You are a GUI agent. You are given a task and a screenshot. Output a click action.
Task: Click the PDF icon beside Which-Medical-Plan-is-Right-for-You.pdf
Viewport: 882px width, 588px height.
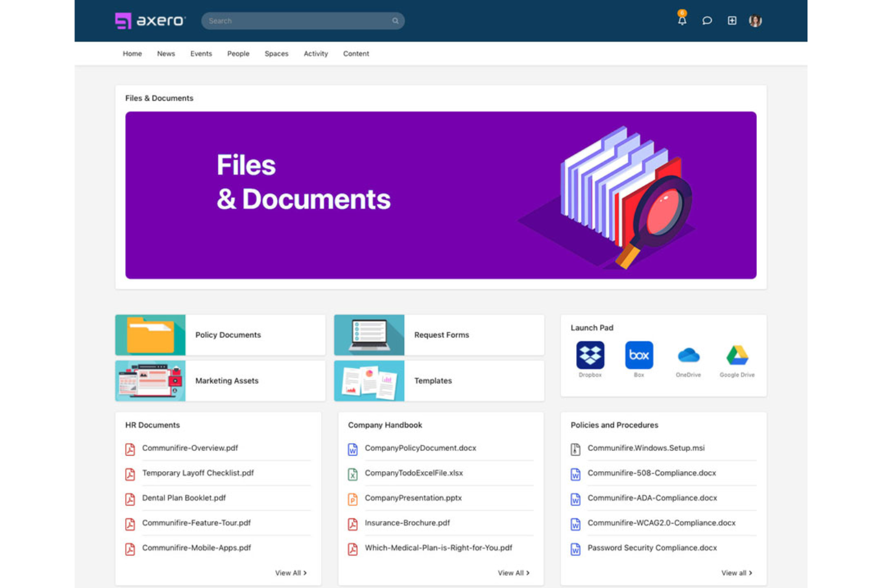point(353,549)
